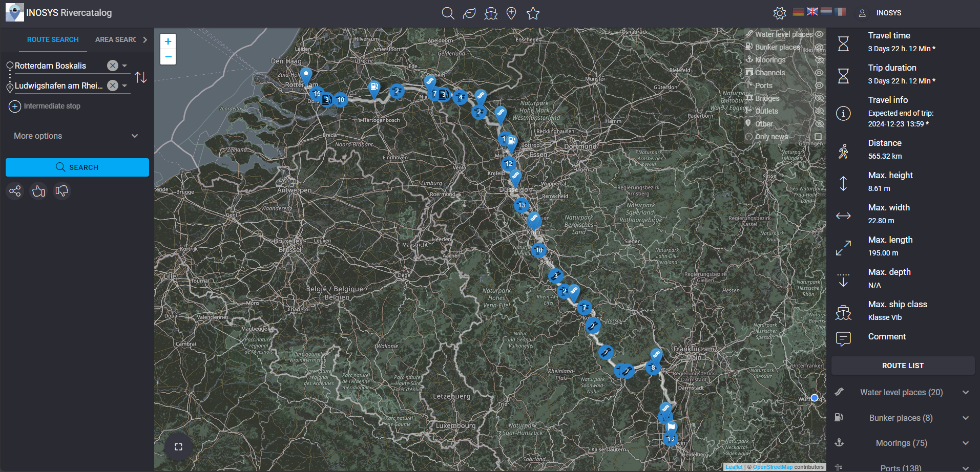Open the favorites star icon
The width and height of the screenshot is (980, 472).
(533, 13)
